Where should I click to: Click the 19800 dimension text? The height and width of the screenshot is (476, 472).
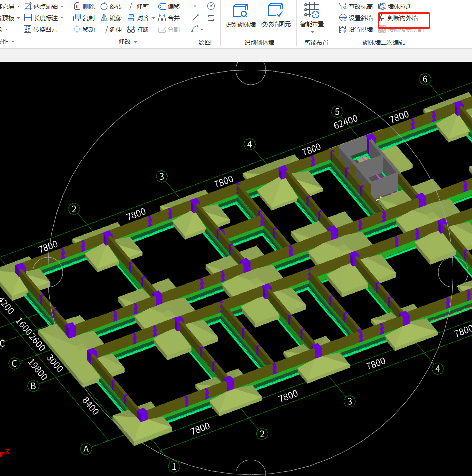(x=38, y=369)
